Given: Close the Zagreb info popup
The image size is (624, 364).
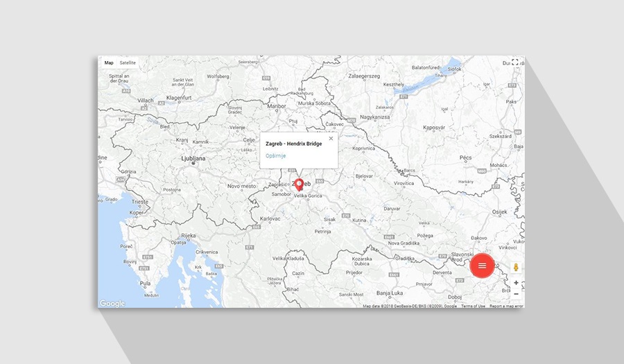Looking at the screenshot, I should point(331,139).
